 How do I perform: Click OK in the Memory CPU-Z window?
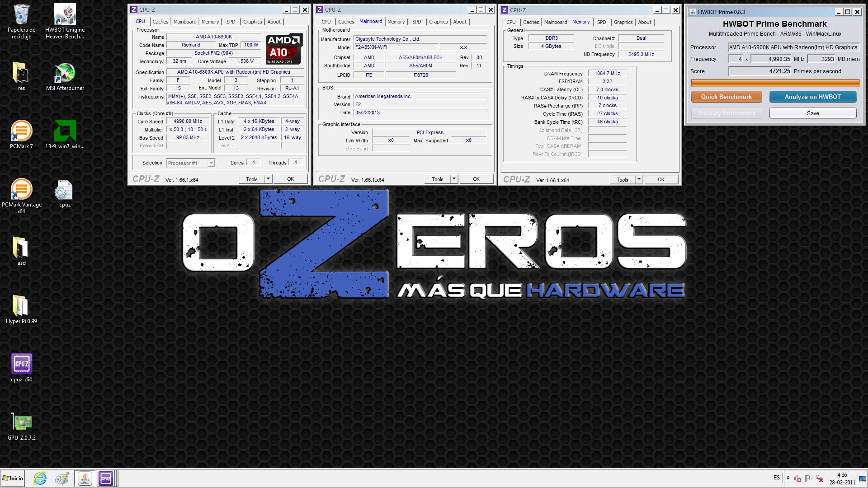coord(661,180)
